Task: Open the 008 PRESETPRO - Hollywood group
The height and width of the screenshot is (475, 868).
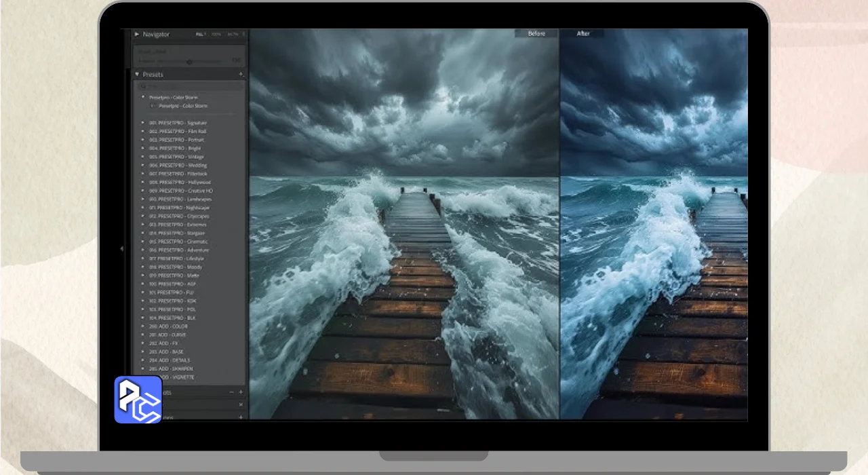Action: (180, 182)
